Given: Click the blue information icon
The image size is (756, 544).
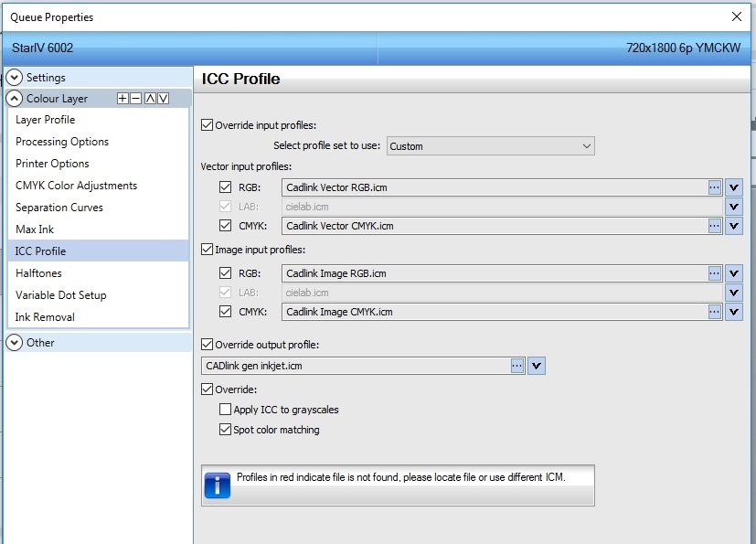Looking at the screenshot, I should [x=218, y=485].
